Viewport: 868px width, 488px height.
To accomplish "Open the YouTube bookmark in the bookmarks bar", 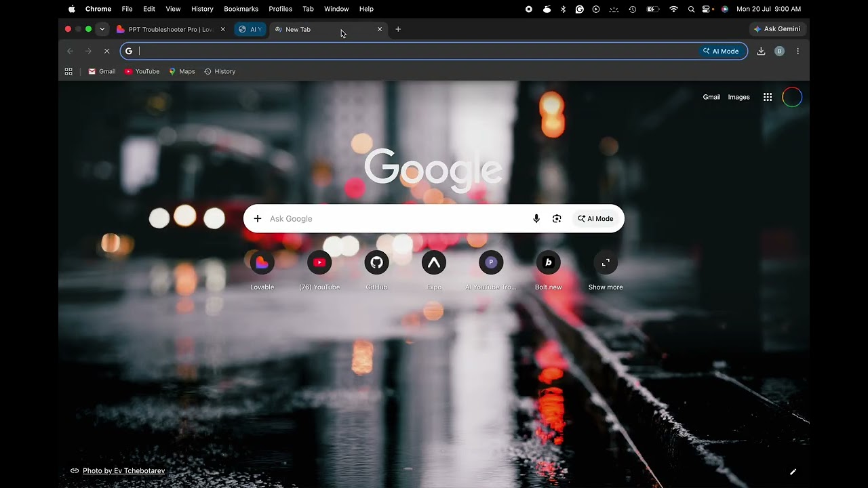I will pyautogui.click(x=142, y=71).
